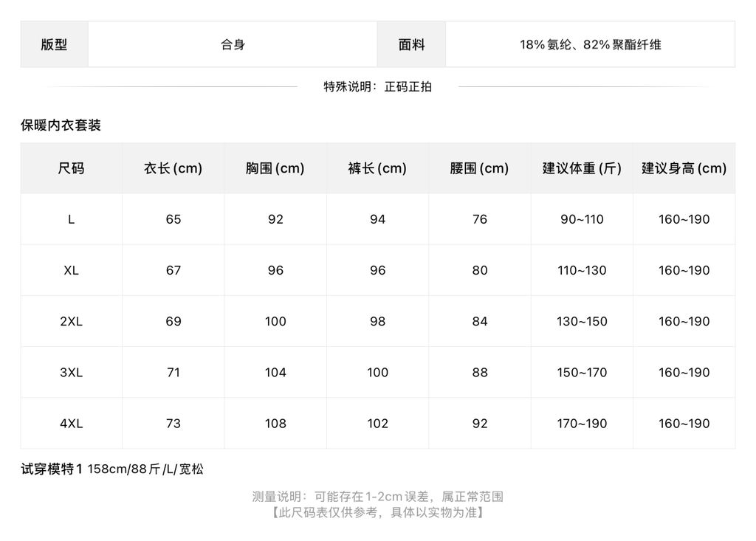Select the 腰围 value 76 for size L
Viewport: 756px width, 541px height.
480,219
